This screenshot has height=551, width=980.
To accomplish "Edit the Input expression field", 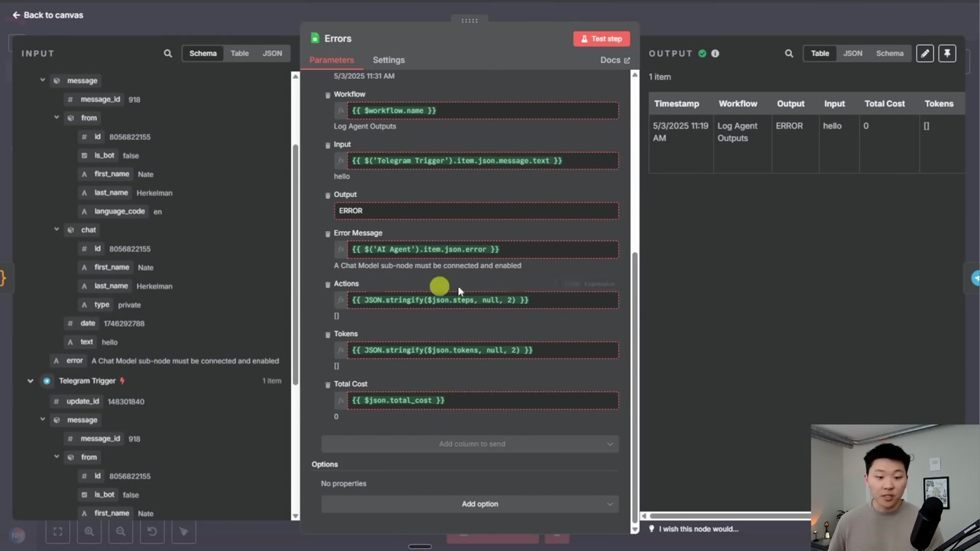I will pos(483,160).
